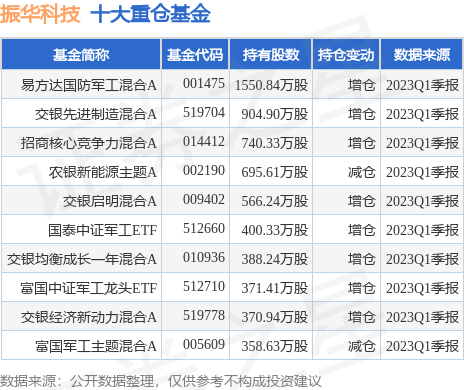
Task: Click the 持有股数 column header
Action: click(271, 55)
